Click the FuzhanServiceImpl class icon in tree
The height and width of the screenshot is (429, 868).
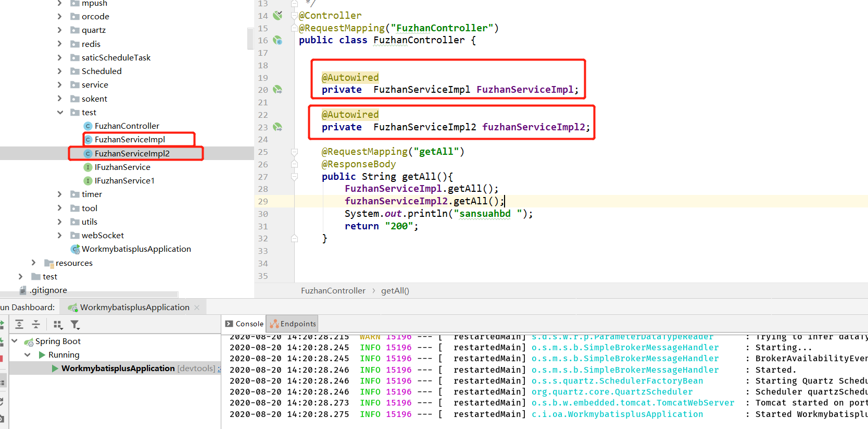click(x=88, y=139)
